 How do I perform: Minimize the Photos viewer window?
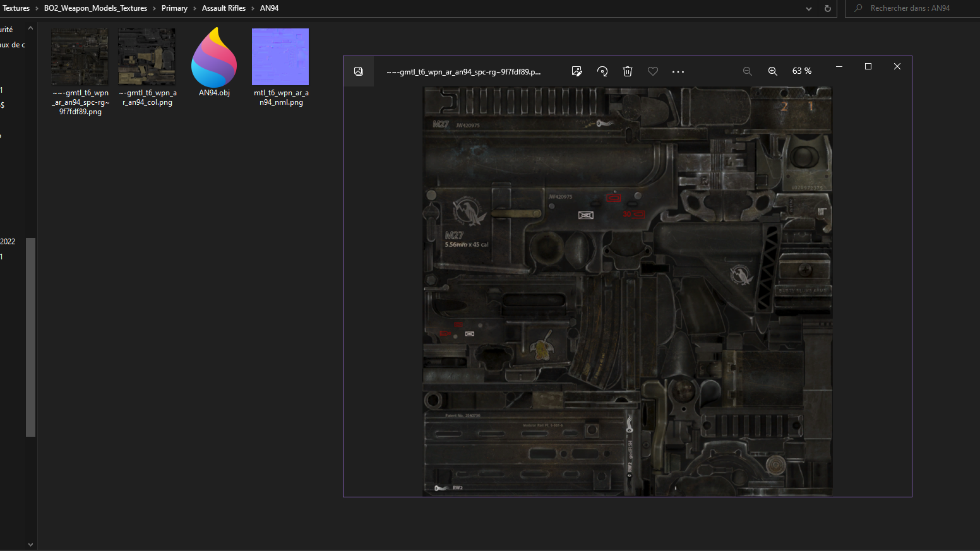[839, 66]
